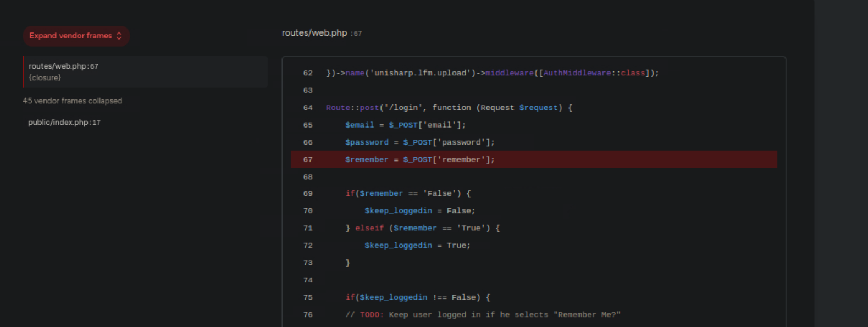
Task: Click the if($remember == 'False') code line
Action: (408, 193)
